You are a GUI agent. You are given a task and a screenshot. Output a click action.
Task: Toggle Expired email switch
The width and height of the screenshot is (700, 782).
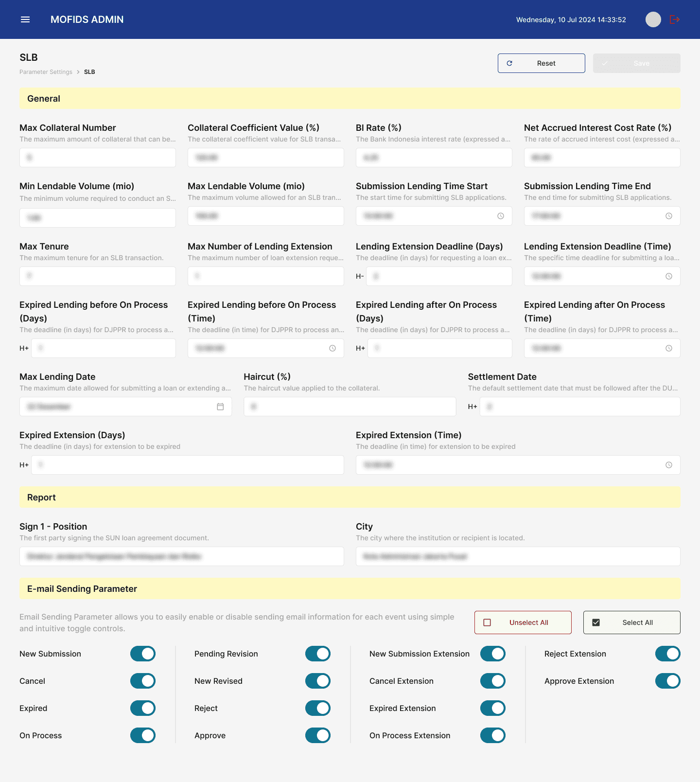coord(143,708)
